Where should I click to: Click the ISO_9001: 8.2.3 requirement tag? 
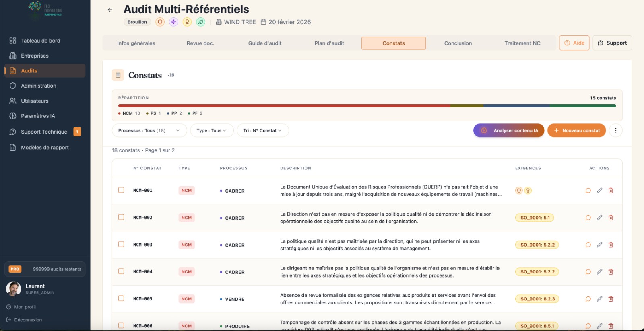pos(537,299)
